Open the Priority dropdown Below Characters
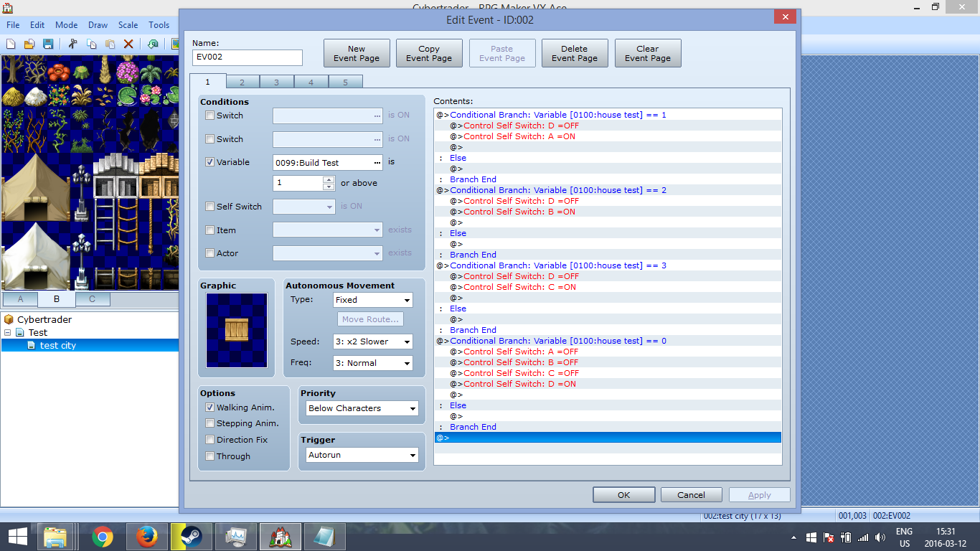The height and width of the screenshot is (551, 980). click(x=362, y=408)
